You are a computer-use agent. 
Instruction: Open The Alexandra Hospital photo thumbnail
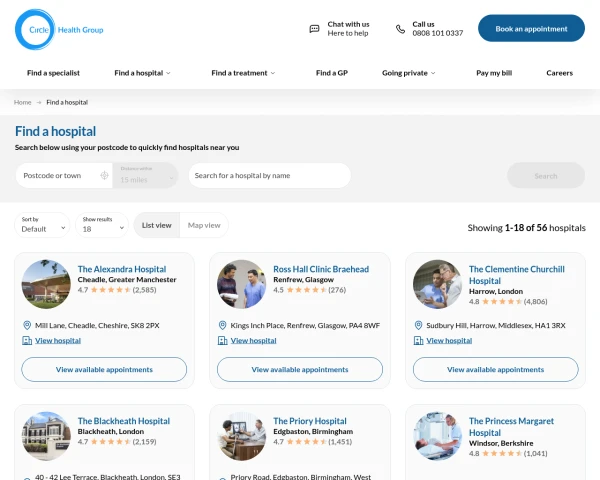point(46,284)
